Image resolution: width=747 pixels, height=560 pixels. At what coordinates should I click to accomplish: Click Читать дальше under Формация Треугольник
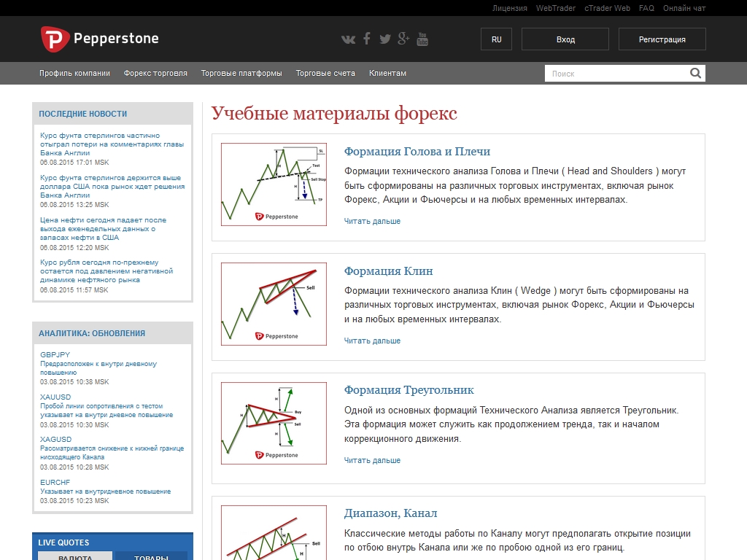coord(372,460)
